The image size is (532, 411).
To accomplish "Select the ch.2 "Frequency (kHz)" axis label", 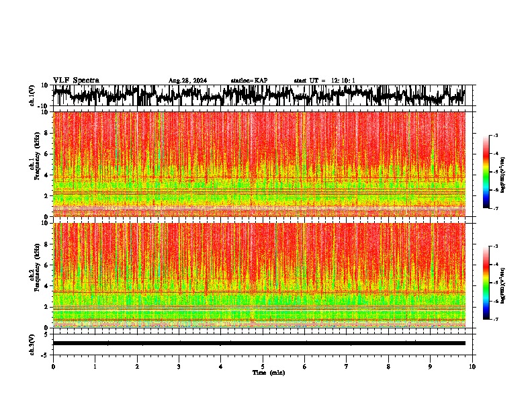I will click(38, 267).
